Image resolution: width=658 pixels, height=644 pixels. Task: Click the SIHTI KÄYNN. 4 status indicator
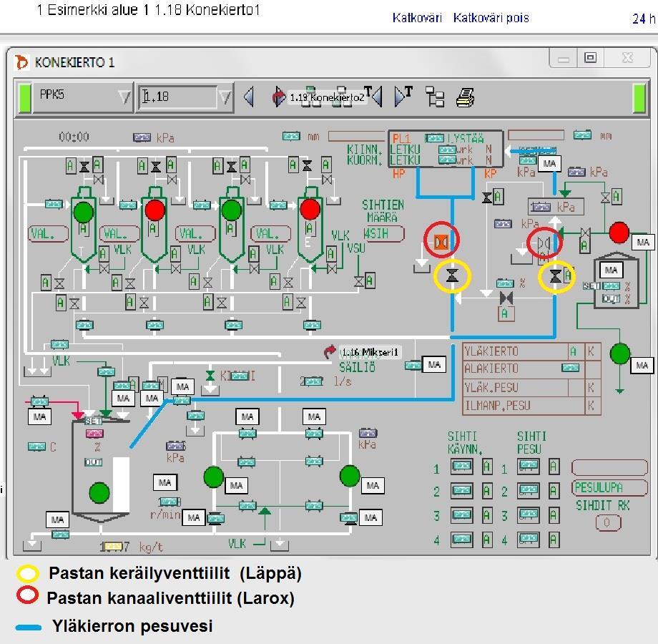click(461, 540)
